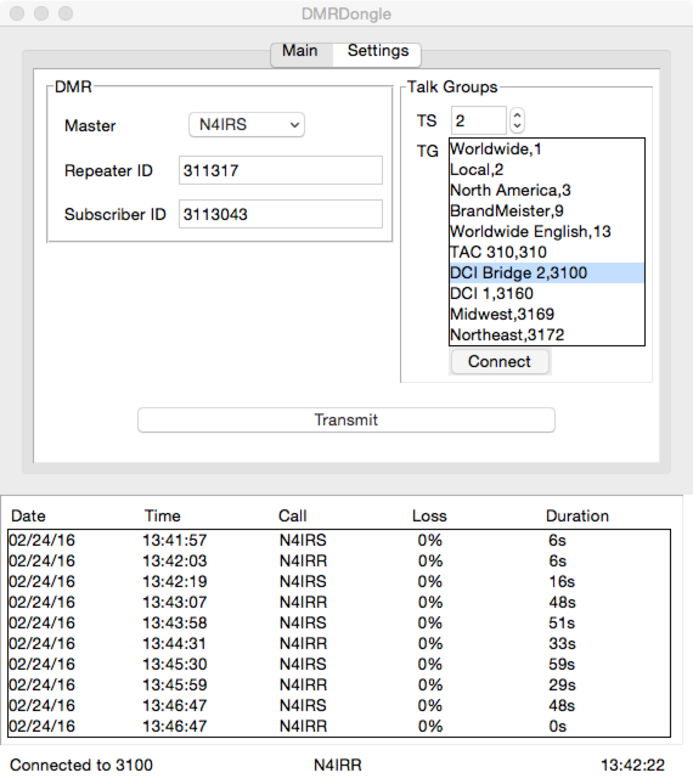
Task: Select the Local,2 talk group
Action: pyautogui.click(x=546, y=170)
